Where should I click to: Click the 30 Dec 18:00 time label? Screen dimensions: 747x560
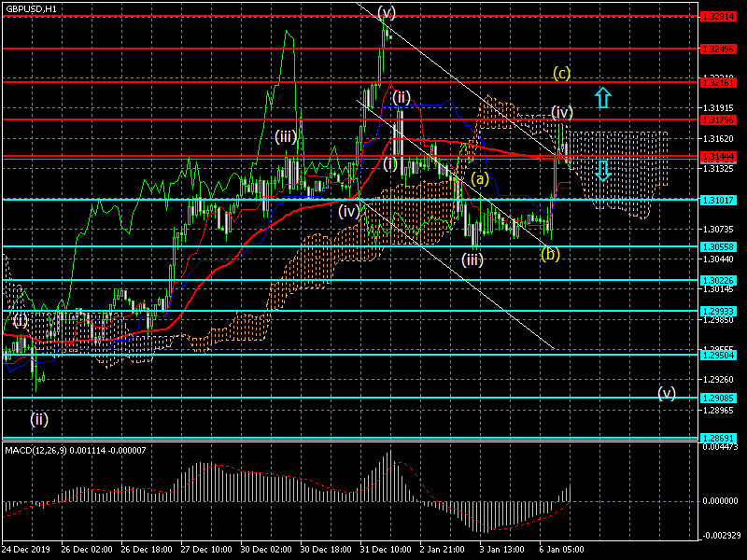tap(326, 549)
